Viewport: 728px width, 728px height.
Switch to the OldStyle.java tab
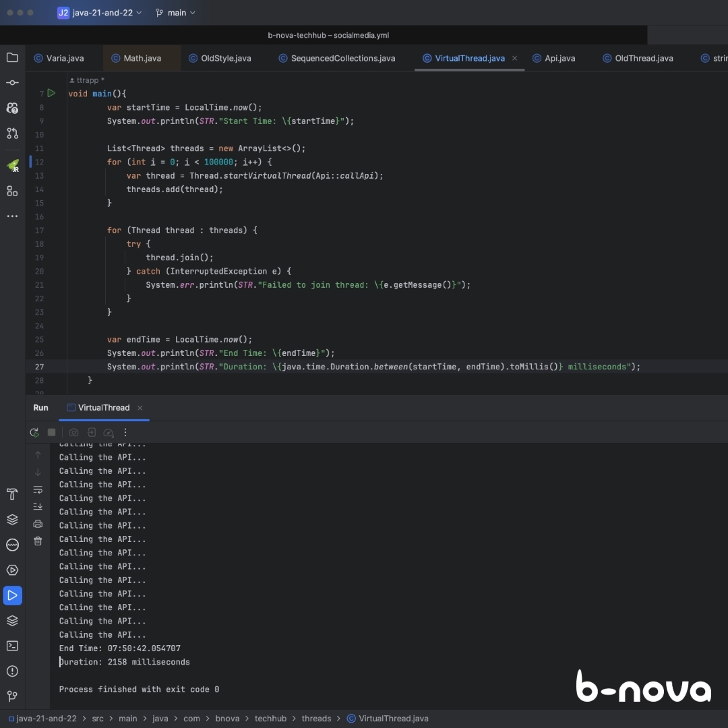coord(220,58)
